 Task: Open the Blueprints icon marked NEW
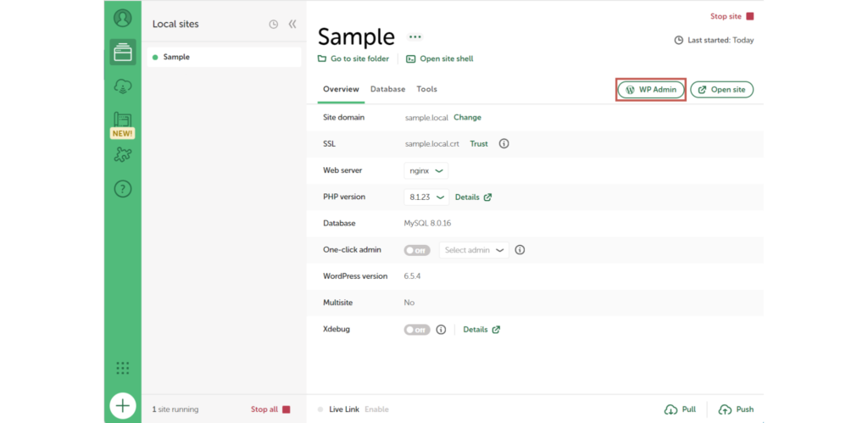123,121
